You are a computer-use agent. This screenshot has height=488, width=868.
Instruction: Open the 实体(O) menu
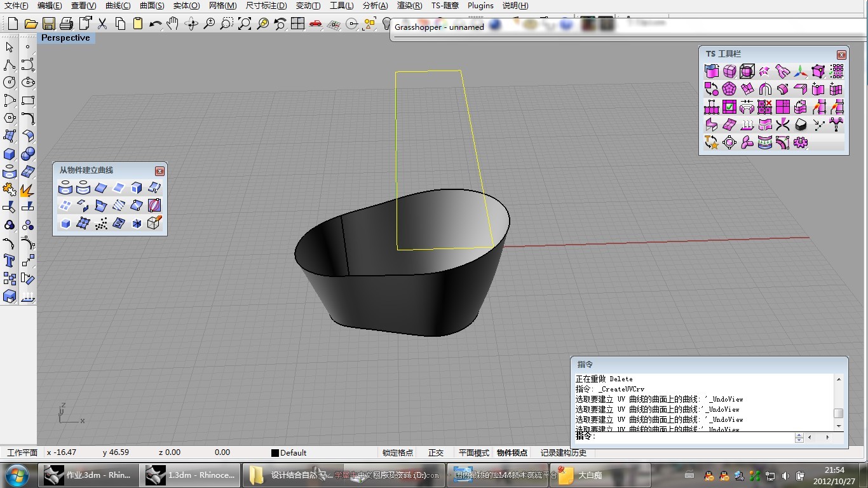[x=186, y=6]
